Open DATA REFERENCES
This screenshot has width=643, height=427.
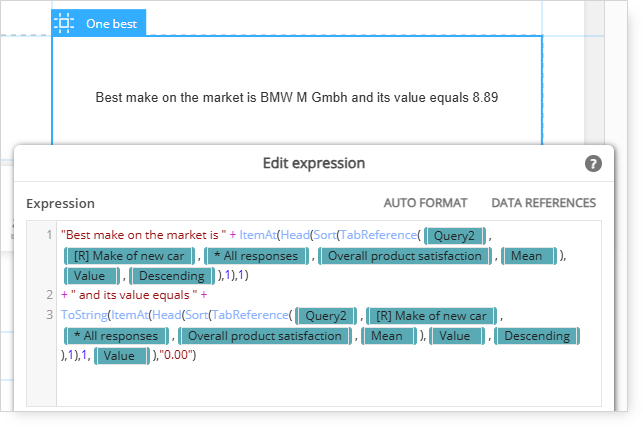[x=543, y=203]
